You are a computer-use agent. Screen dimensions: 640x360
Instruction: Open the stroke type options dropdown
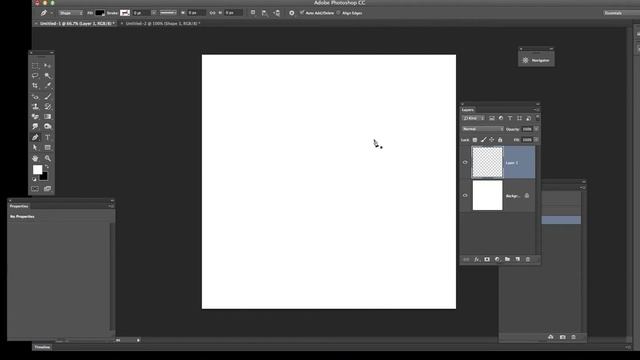click(x=168, y=13)
